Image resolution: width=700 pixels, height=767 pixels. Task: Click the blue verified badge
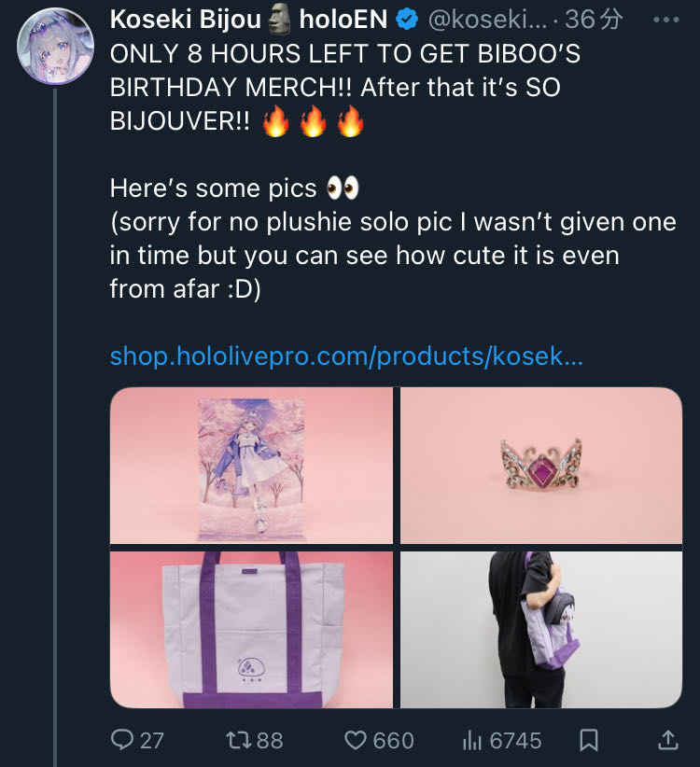click(x=407, y=20)
